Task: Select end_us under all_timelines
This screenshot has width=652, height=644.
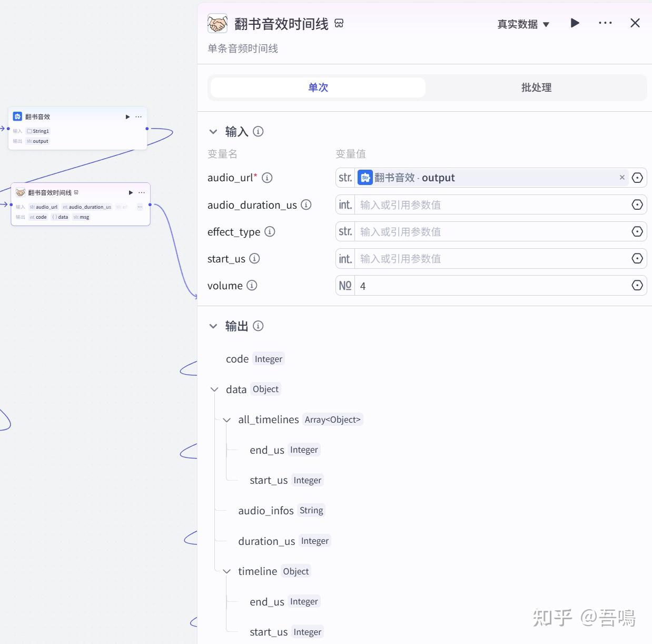Action: click(x=285, y=450)
